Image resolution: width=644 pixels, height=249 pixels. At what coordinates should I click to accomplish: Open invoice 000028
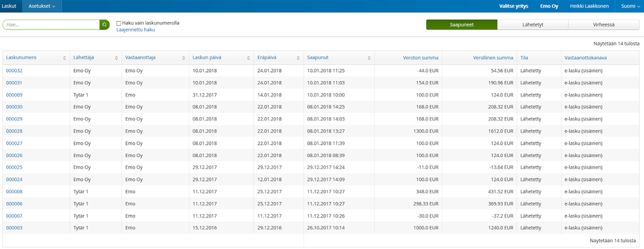click(x=14, y=131)
